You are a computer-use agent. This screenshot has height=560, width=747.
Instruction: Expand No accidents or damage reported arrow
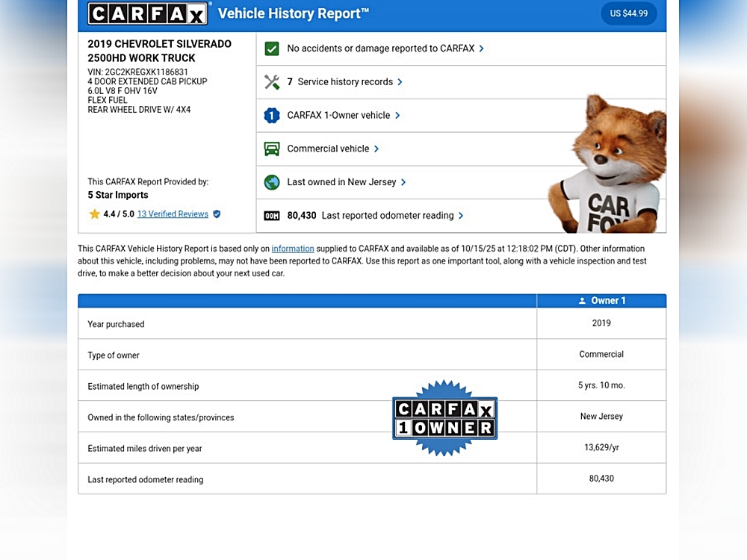tap(482, 49)
